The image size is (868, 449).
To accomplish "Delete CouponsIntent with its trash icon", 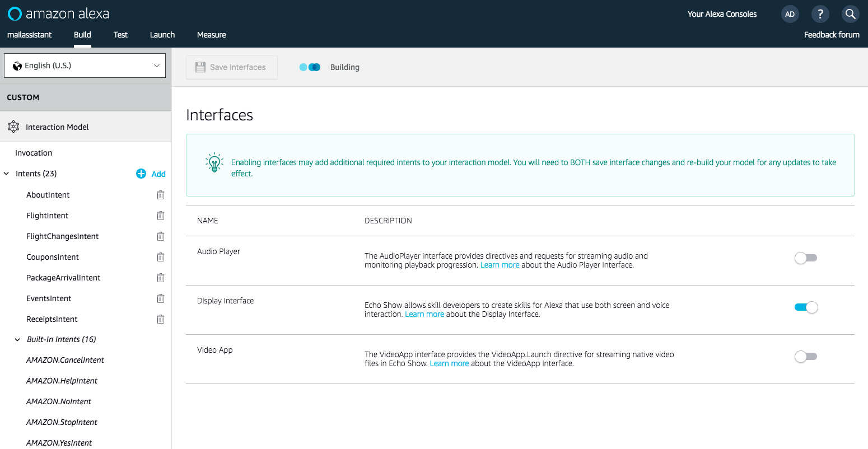I will pyautogui.click(x=161, y=257).
